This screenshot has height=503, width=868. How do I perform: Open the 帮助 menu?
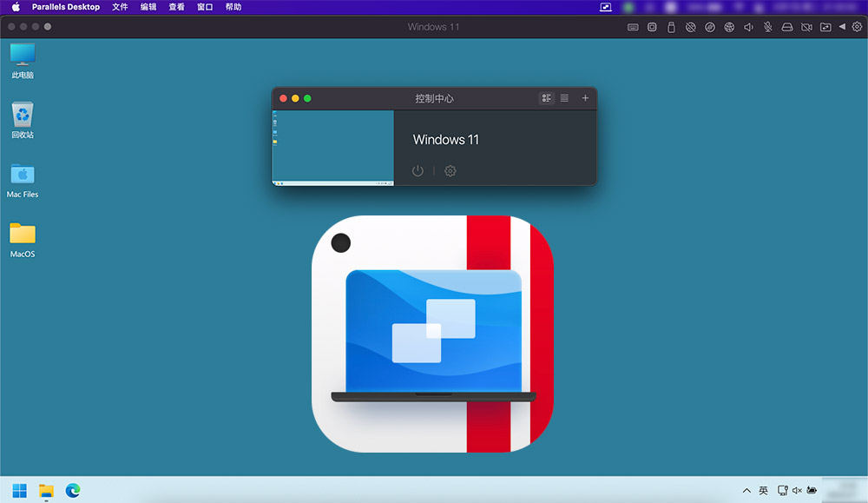click(x=233, y=7)
